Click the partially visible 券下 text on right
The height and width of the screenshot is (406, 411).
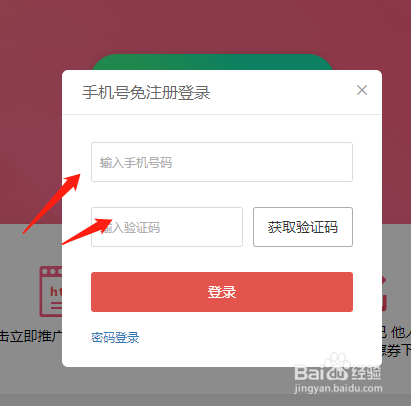397,350
